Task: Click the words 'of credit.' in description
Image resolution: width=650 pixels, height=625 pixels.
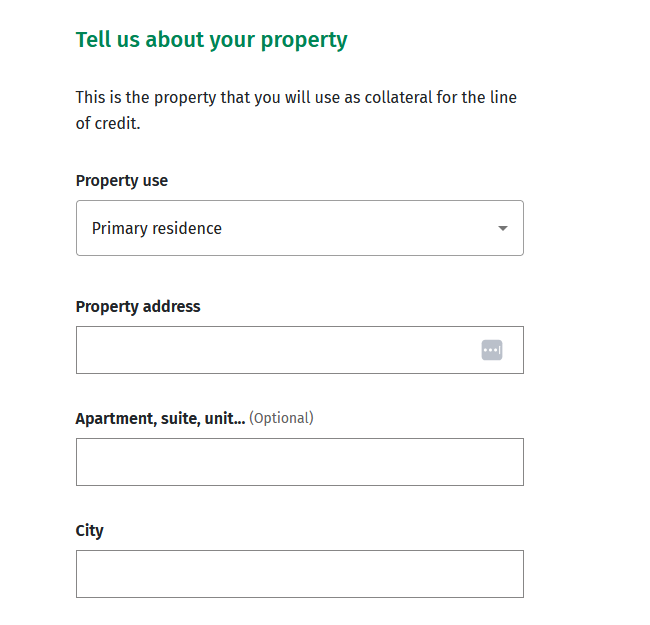Action: point(108,125)
